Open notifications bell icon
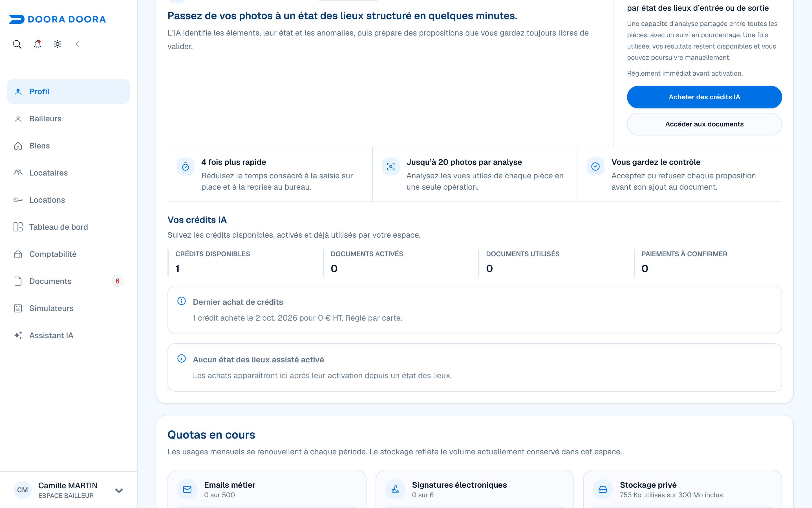This screenshot has height=508, width=812. [37, 44]
